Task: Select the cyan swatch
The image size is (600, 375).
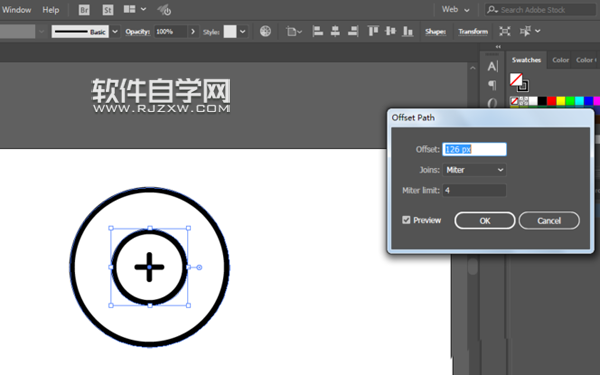Action: click(579, 101)
